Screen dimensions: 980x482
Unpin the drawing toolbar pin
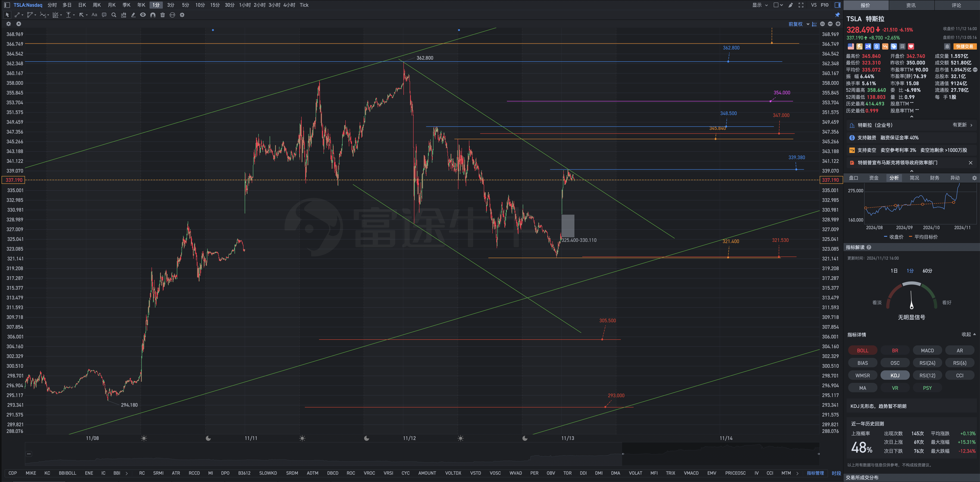click(x=837, y=15)
